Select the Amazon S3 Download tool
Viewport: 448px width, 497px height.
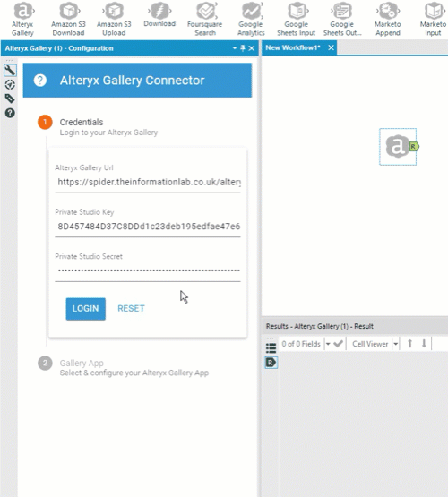pos(68,19)
